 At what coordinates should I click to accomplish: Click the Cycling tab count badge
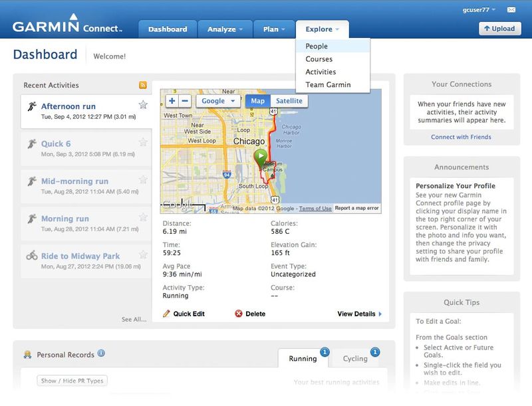375,352
